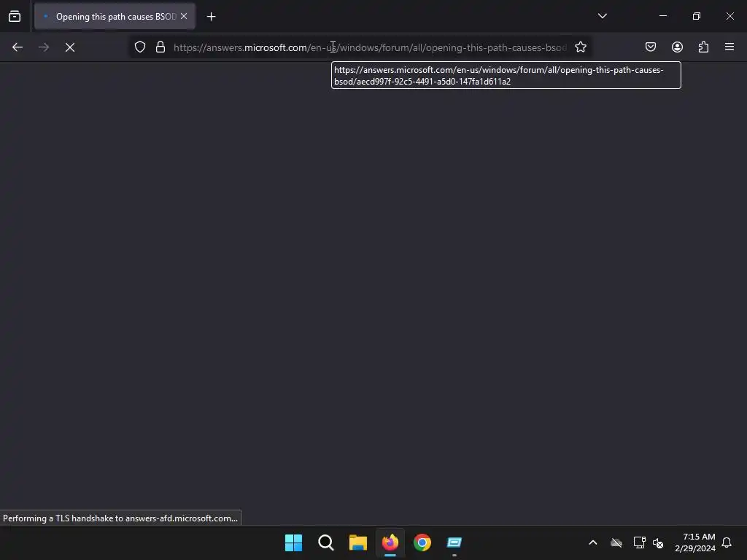The height and width of the screenshot is (560, 747).
Task: Select the 'Opening this path causes BSOD' tab
Action: (115, 16)
